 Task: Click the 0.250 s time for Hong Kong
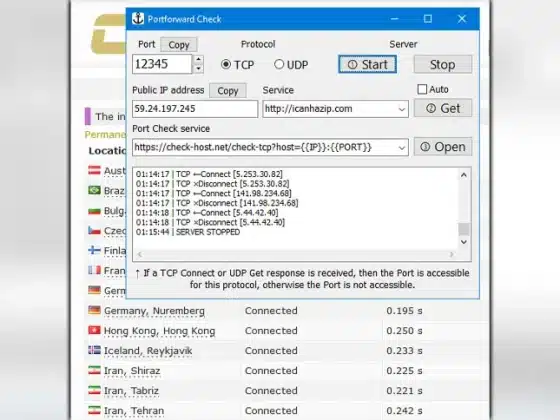tap(404, 331)
